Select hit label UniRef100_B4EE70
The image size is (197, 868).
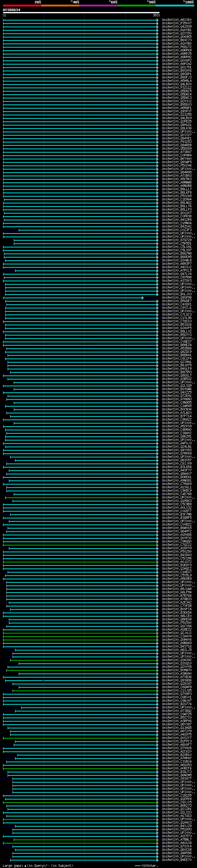177,860
